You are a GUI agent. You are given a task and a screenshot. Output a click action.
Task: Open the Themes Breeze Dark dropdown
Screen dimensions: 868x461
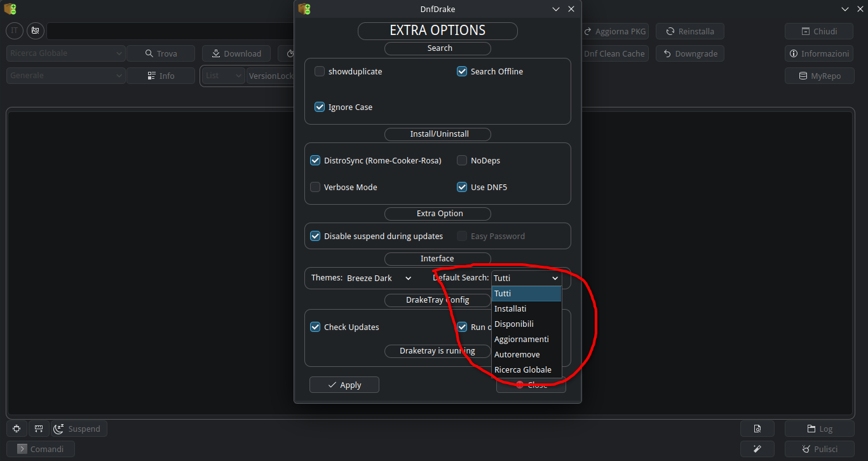click(379, 278)
